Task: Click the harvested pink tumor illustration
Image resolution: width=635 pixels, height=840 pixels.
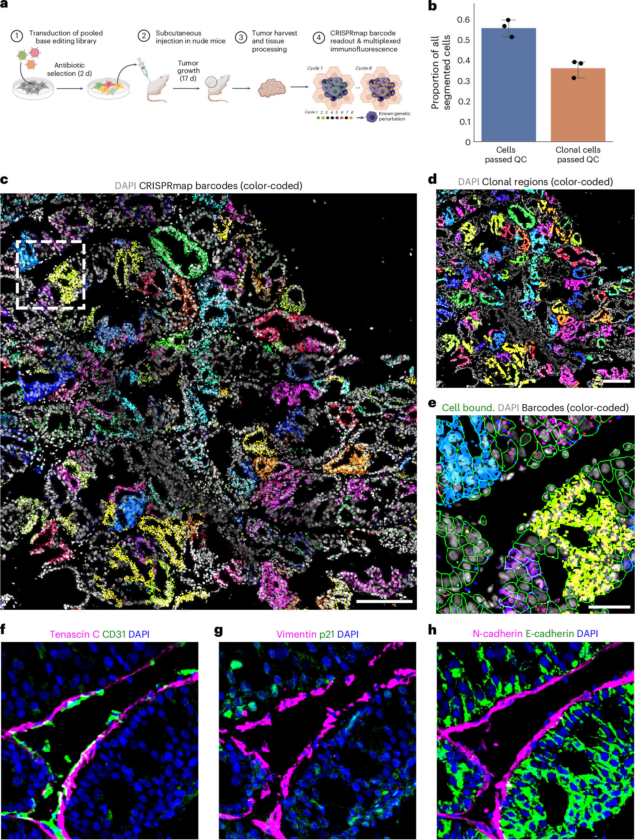Action: [x=271, y=88]
